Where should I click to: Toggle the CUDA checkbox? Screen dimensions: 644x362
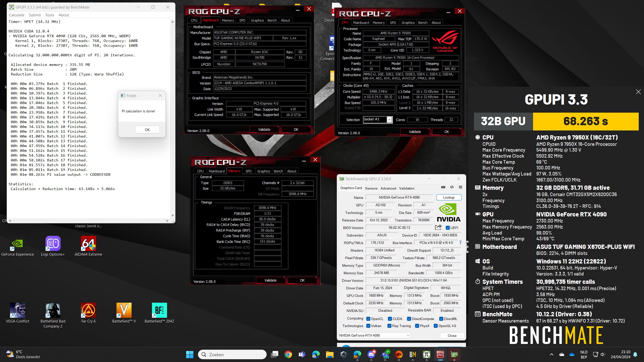pyautogui.click(x=390, y=319)
